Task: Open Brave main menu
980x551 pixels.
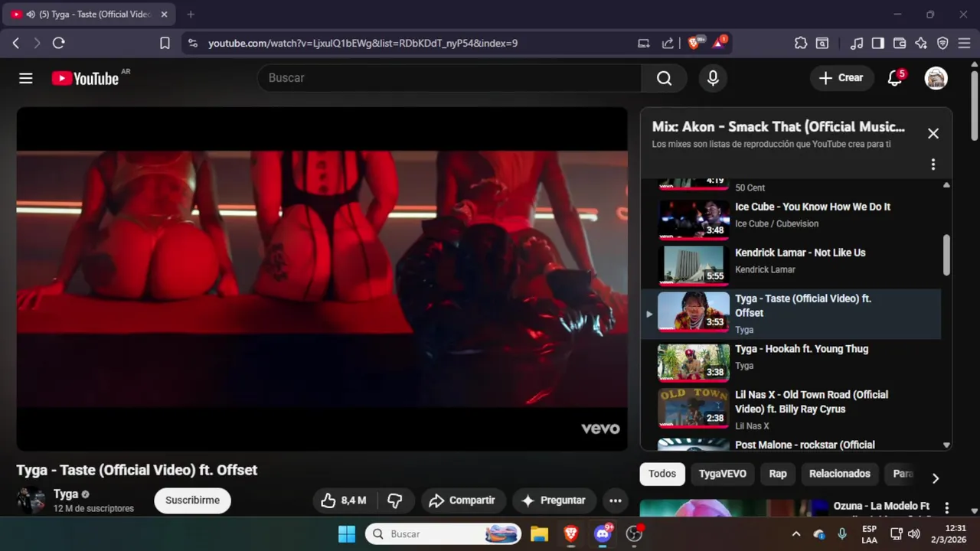Action: 965,43
